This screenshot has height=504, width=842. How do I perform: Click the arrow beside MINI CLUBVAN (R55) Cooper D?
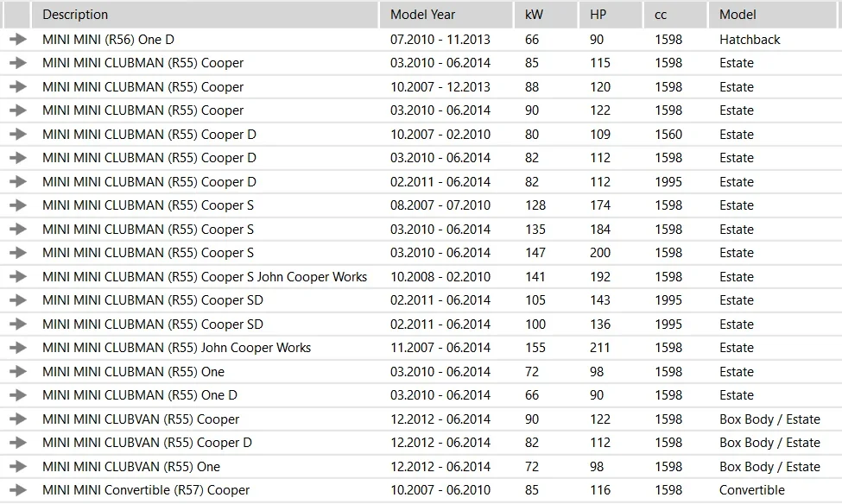tap(18, 442)
